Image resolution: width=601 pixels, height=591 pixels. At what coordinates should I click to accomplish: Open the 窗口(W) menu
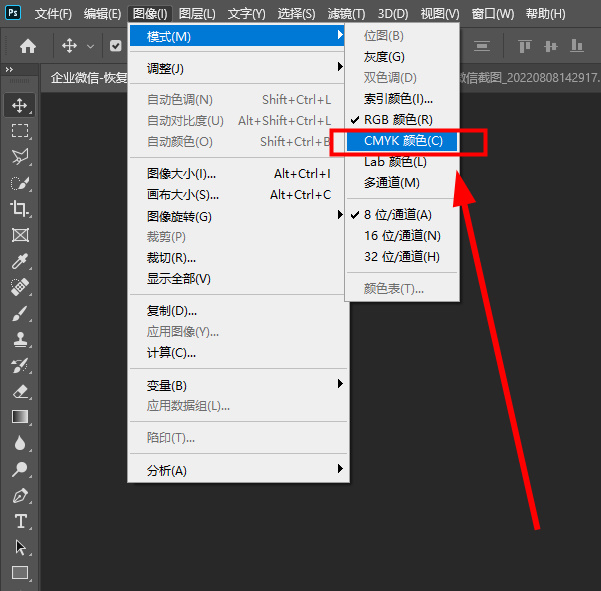click(493, 14)
